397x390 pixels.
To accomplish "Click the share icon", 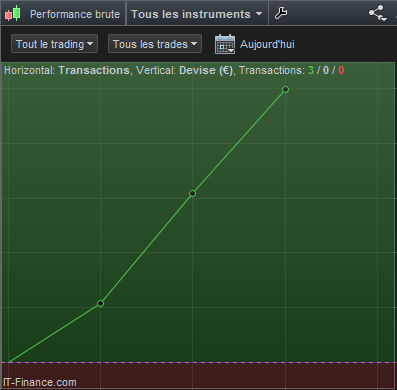I will (377, 13).
